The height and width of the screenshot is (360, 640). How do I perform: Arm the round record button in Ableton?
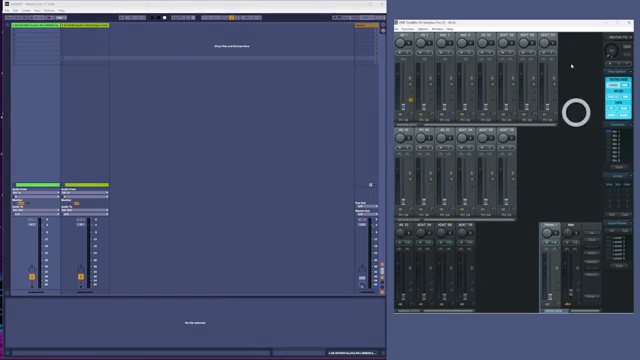click(x=164, y=18)
